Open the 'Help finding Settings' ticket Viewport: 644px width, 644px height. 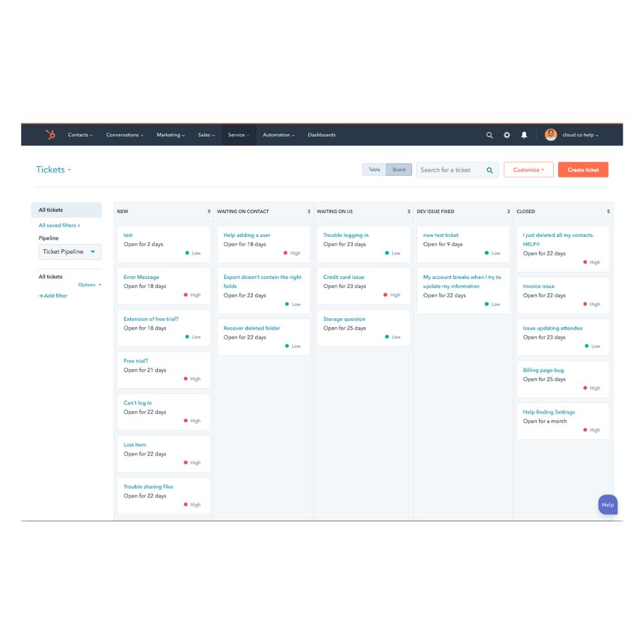coord(549,412)
